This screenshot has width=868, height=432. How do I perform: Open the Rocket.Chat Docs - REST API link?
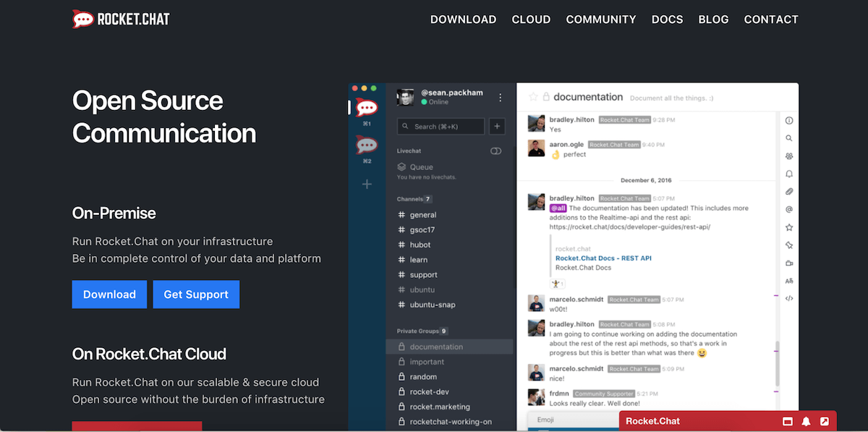[603, 258]
